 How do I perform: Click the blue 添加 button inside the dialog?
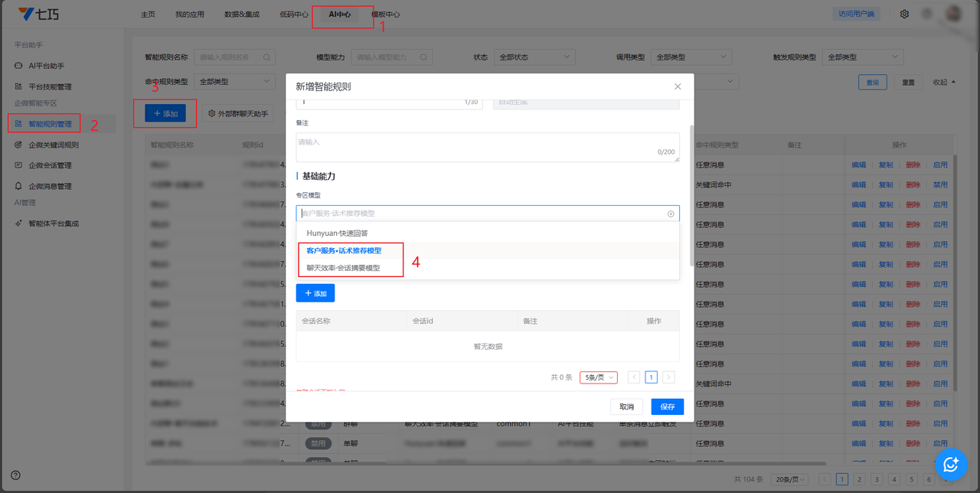coord(315,293)
